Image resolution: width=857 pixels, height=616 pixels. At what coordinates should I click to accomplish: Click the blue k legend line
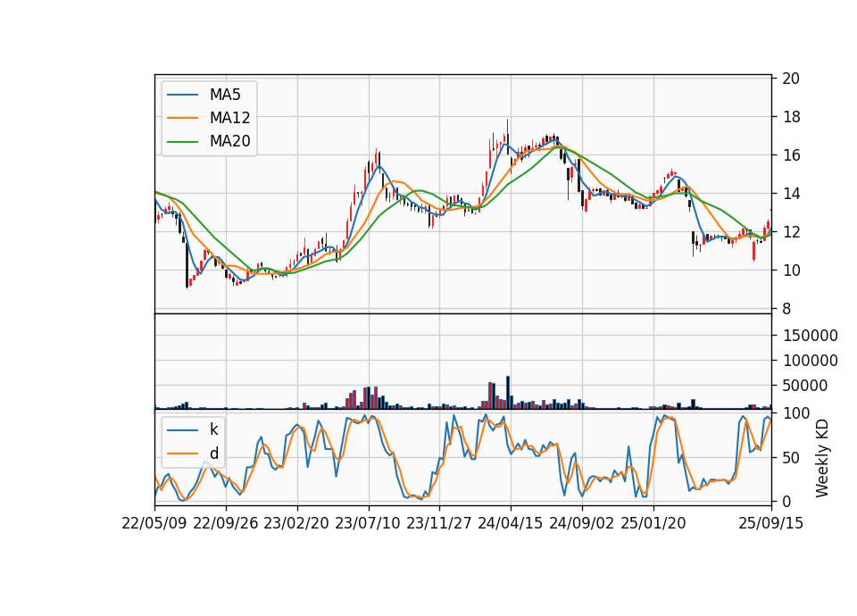[x=182, y=430]
